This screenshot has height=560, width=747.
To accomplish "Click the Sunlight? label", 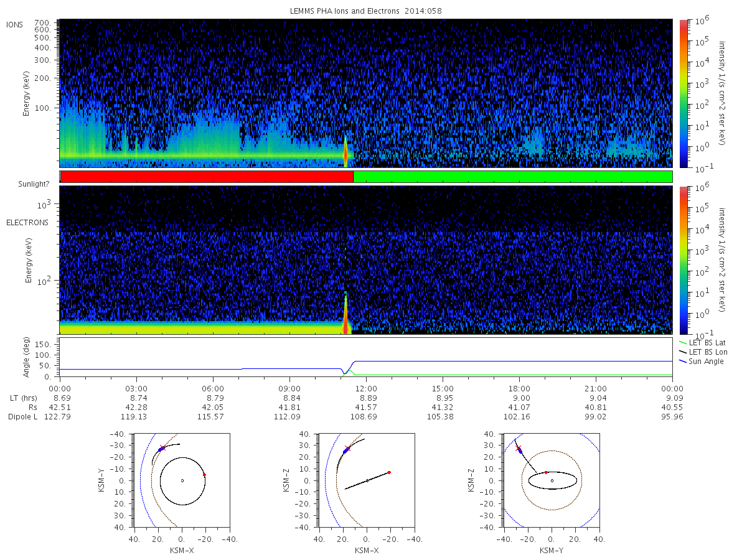I will pos(24,185).
